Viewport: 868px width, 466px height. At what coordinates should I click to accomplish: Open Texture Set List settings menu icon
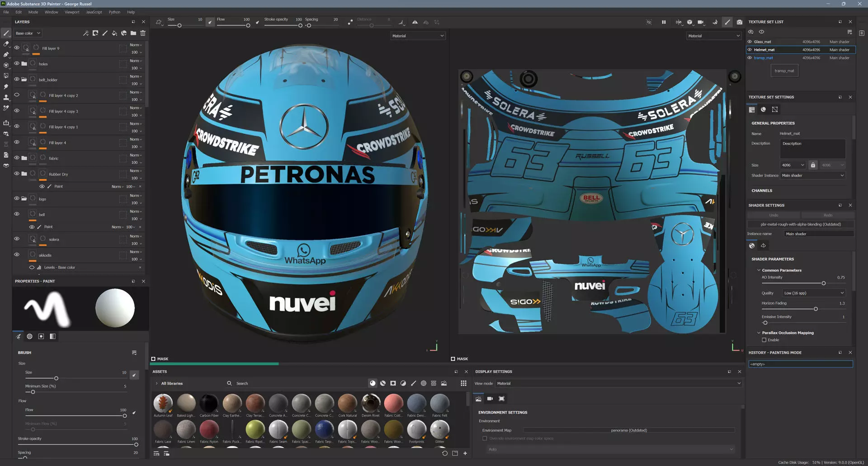point(849,32)
